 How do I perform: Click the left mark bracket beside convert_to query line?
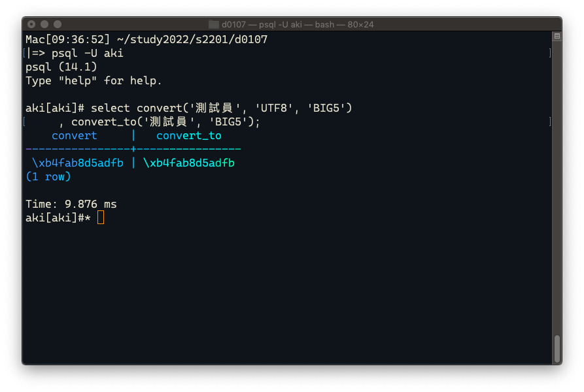(x=24, y=122)
